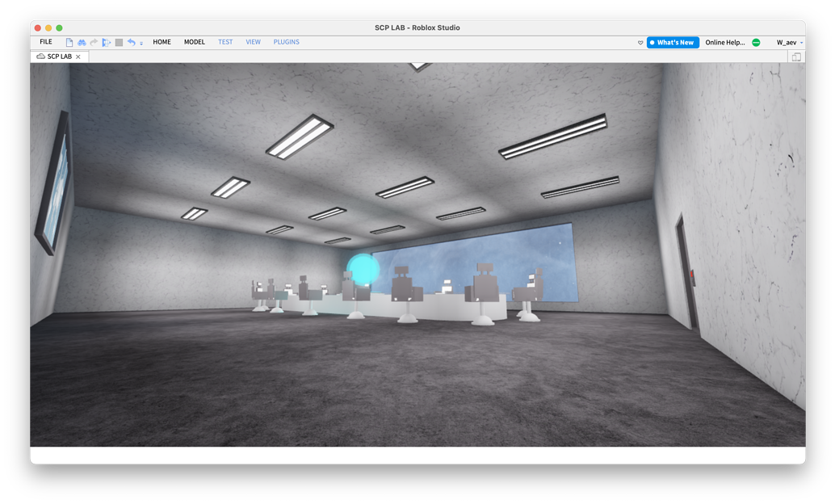
Task: Click the heart favorites icon near What's New
Action: (x=640, y=42)
